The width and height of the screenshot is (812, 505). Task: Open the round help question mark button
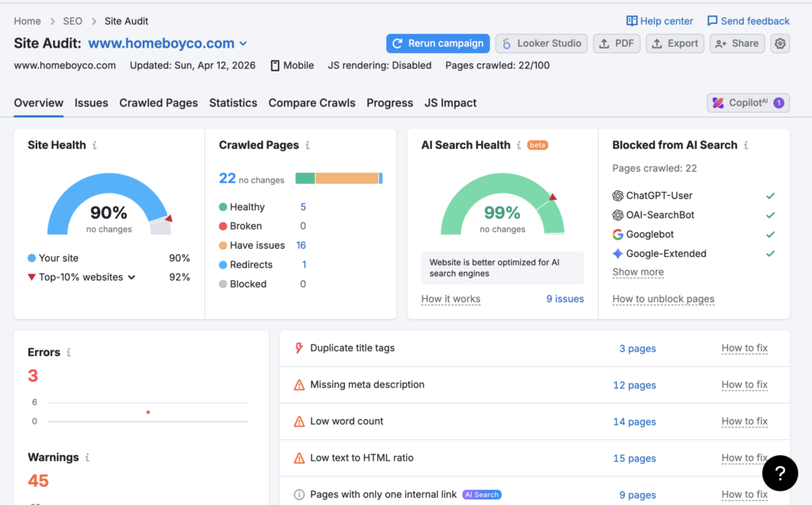[779, 473]
